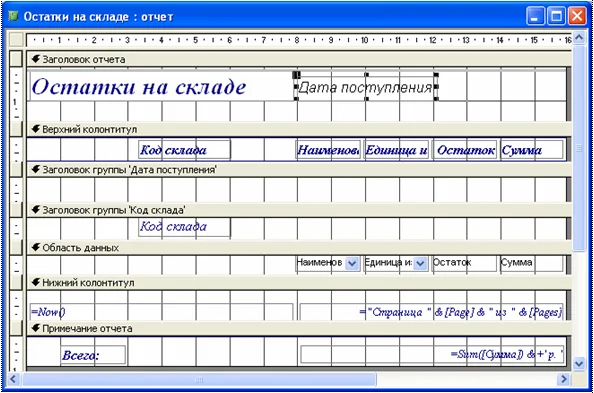
Task: Select the 'Наименов' header label
Action: click(x=328, y=150)
